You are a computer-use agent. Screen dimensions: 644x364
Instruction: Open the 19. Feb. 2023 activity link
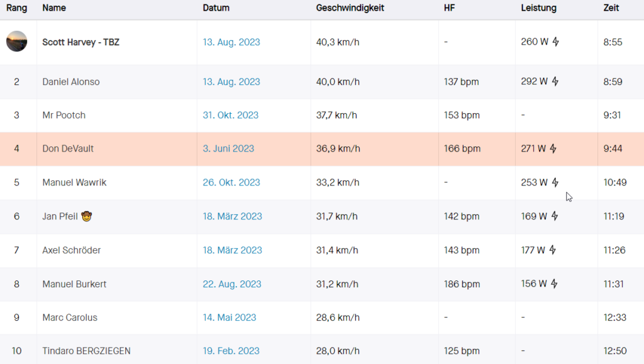231,351
